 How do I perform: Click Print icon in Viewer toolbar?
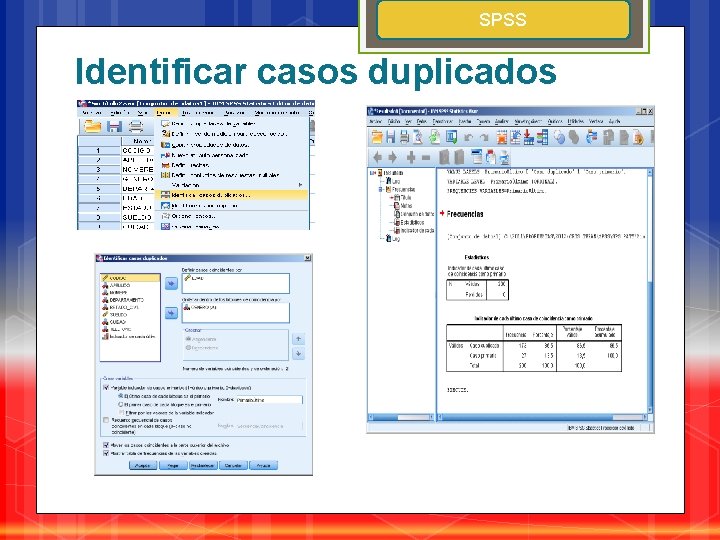(404, 137)
